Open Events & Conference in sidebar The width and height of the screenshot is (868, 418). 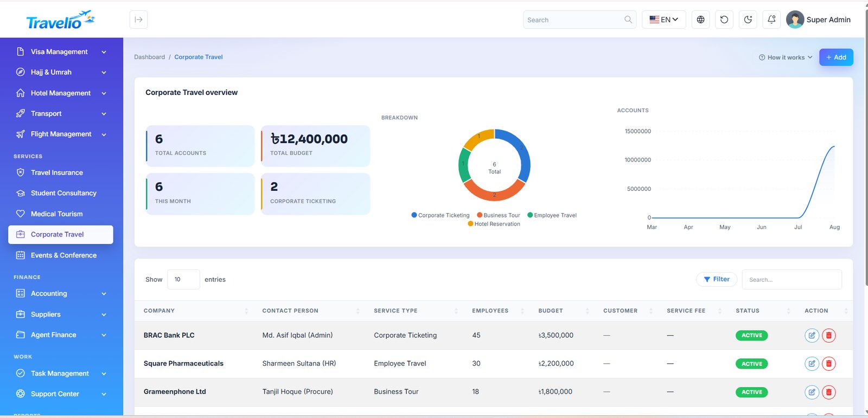pyautogui.click(x=61, y=255)
